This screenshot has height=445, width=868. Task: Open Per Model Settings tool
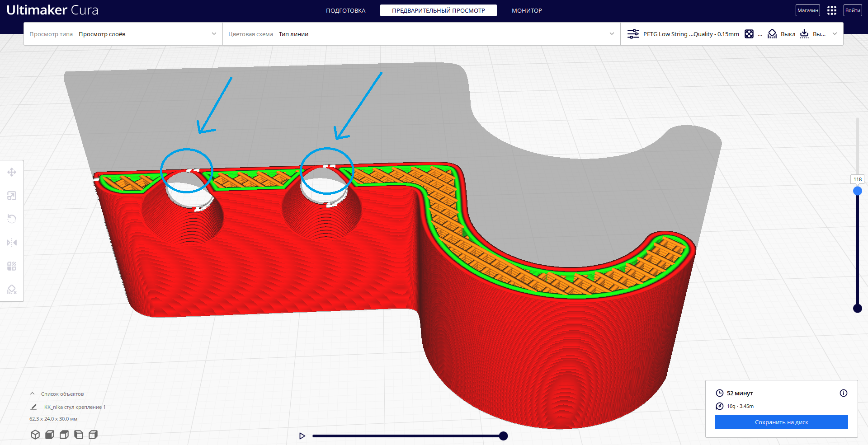click(12, 266)
